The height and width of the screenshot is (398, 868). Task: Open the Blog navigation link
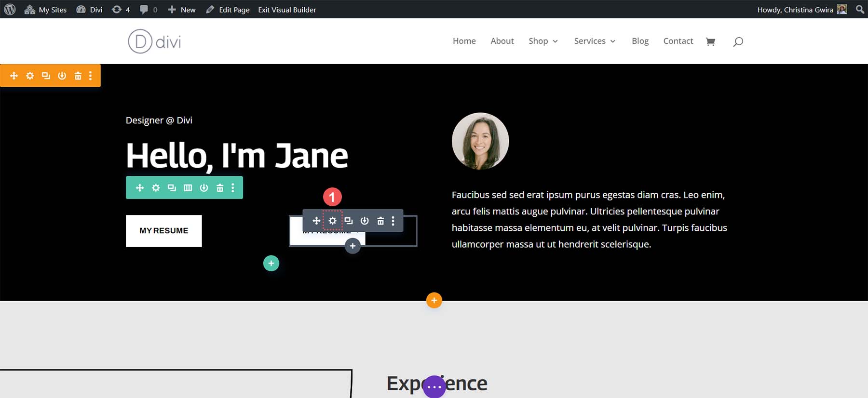[x=640, y=41]
